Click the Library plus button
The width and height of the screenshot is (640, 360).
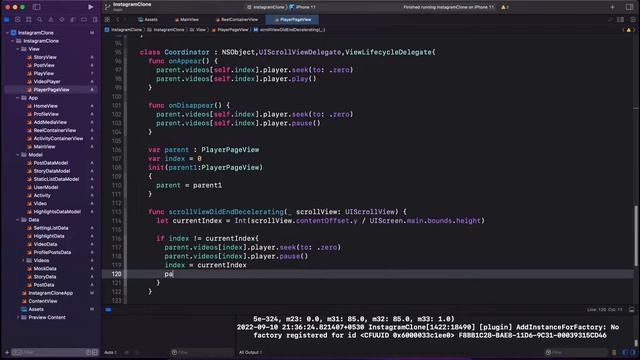tap(612, 7)
